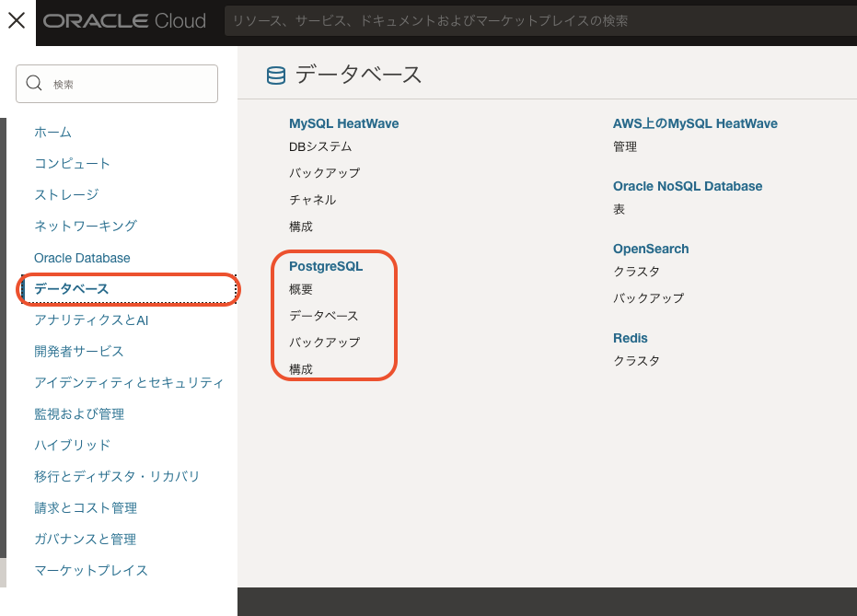Open バックアップ under MySQL HeatWave
The height and width of the screenshot is (616, 857).
pos(325,173)
